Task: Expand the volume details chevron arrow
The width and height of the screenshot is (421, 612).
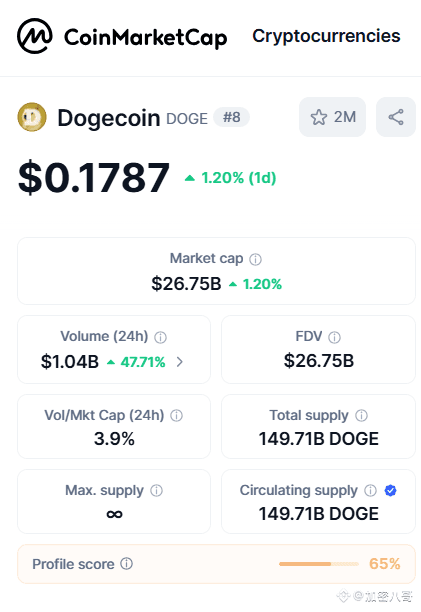Action: click(x=179, y=362)
